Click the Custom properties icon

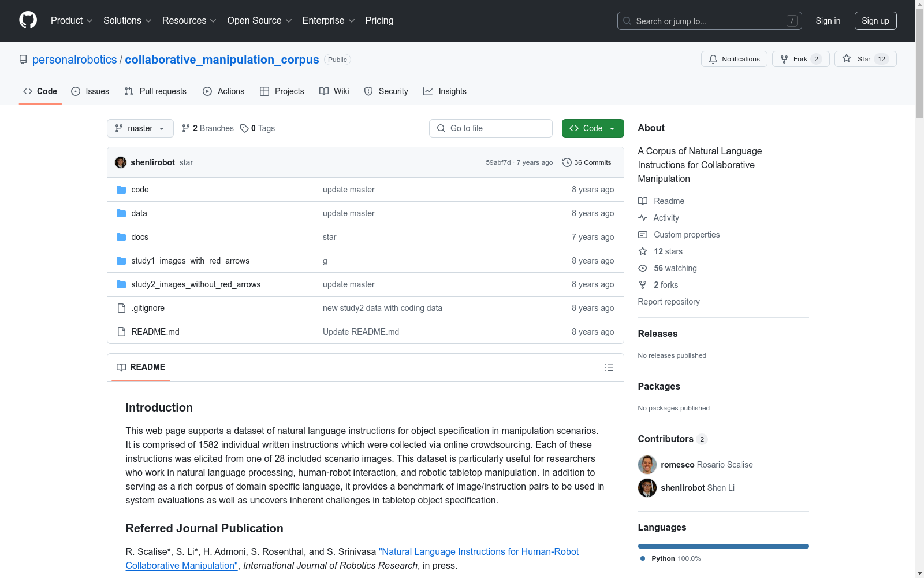(x=643, y=235)
